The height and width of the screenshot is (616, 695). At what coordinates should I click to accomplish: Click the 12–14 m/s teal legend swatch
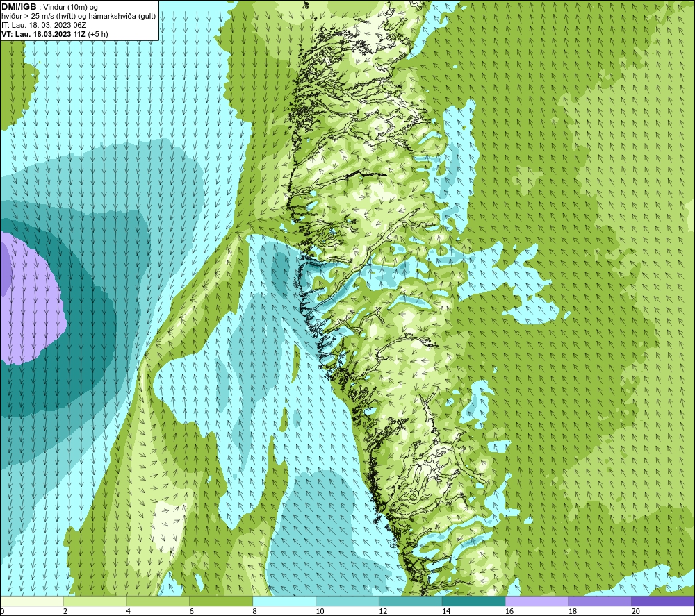click(411, 601)
